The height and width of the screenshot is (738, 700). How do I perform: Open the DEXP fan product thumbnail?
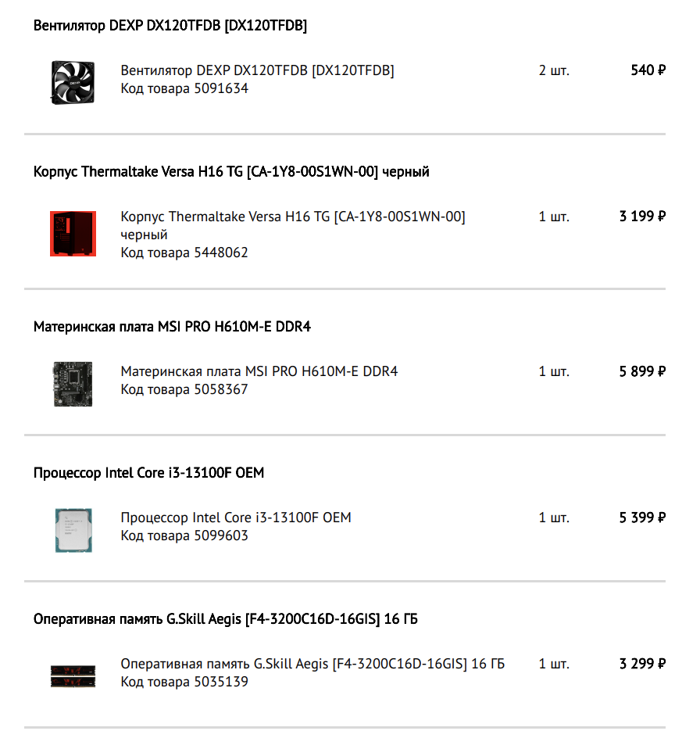pos(73,83)
